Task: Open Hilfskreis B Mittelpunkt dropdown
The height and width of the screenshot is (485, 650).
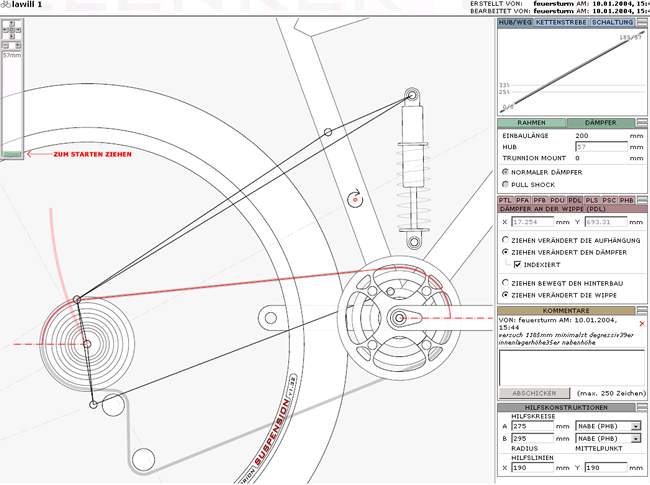Action: [x=635, y=438]
